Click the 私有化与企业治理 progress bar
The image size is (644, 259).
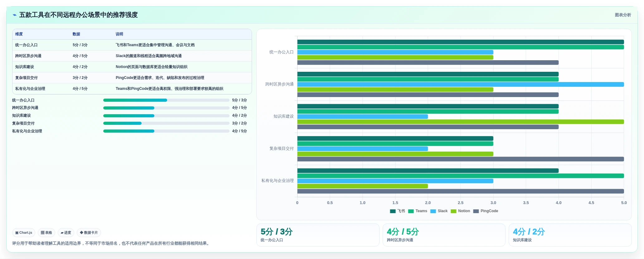166,131
